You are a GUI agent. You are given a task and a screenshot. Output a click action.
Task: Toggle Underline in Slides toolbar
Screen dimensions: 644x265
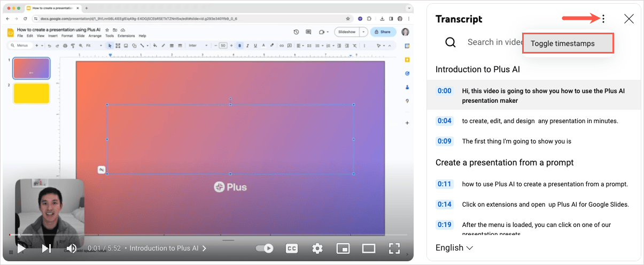255,46
